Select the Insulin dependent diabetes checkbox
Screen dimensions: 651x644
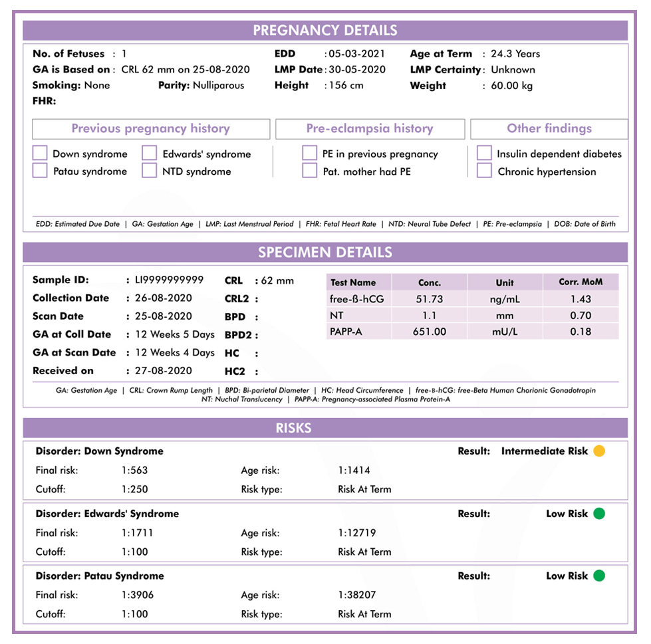pos(484,154)
